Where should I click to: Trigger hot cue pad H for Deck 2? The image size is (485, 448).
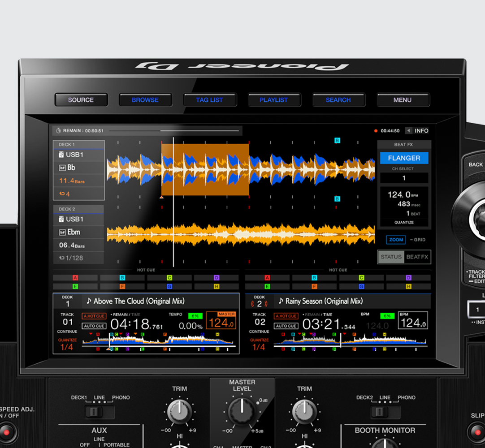coord(409,285)
